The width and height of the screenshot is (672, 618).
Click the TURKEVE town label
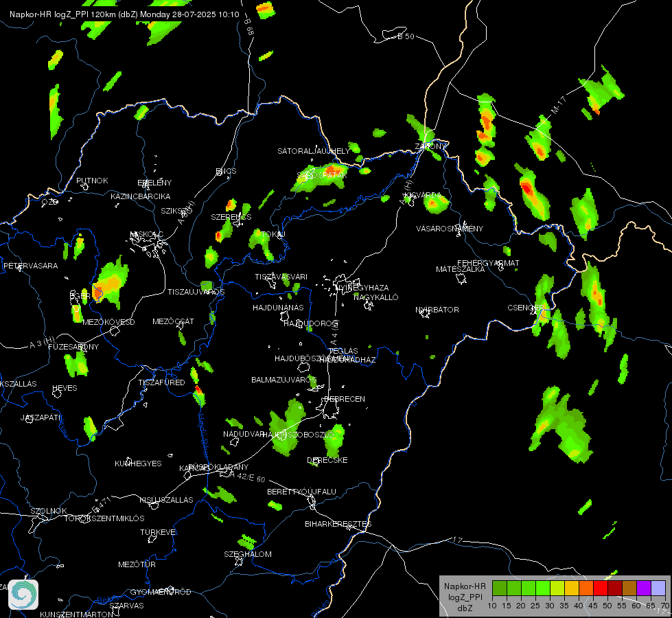pos(159,532)
